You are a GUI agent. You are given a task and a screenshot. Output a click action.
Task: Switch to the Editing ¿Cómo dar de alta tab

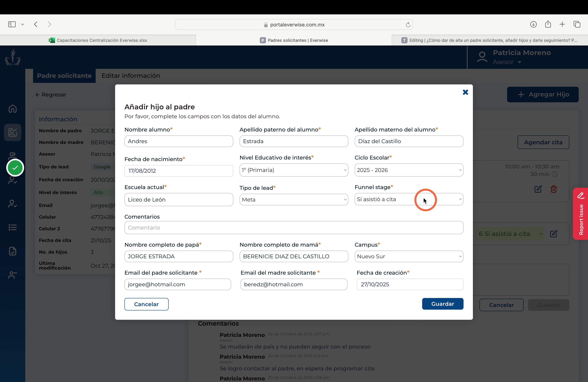pyautogui.click(x=490, y=40)
